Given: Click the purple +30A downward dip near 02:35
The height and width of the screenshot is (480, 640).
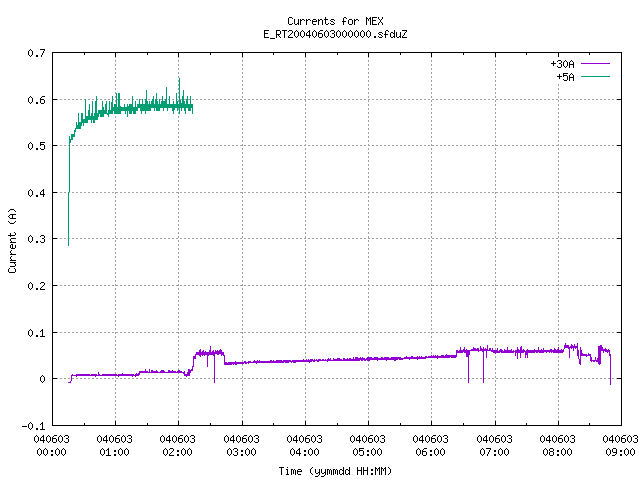Looking at the screenshot, I should (214, 369).
